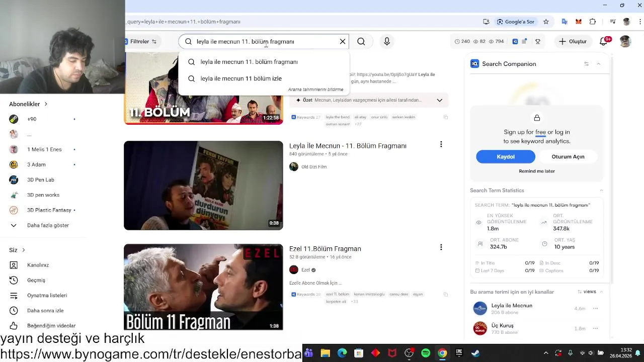Open Chrome media controls icon

click(x=612, y=22)
